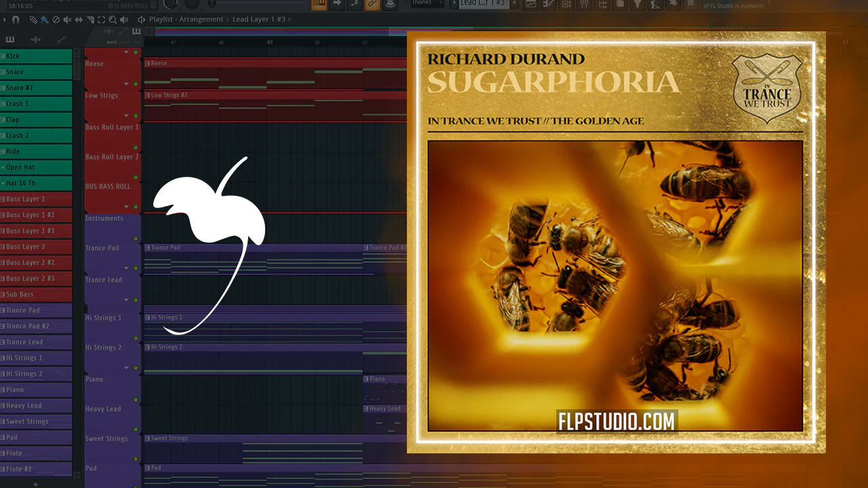Click the tempo tapper foot icon
The width and height of the screenshot is (868, 488).
pos(654,4)
